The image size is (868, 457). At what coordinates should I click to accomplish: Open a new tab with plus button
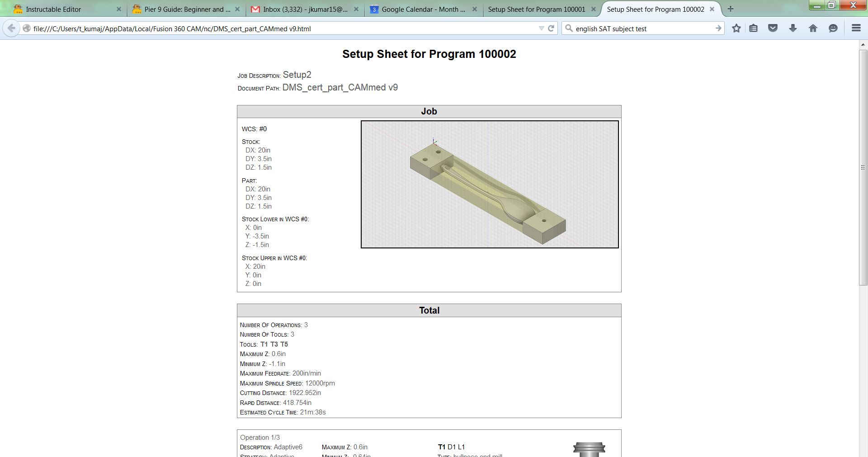(x=731, y=9)
